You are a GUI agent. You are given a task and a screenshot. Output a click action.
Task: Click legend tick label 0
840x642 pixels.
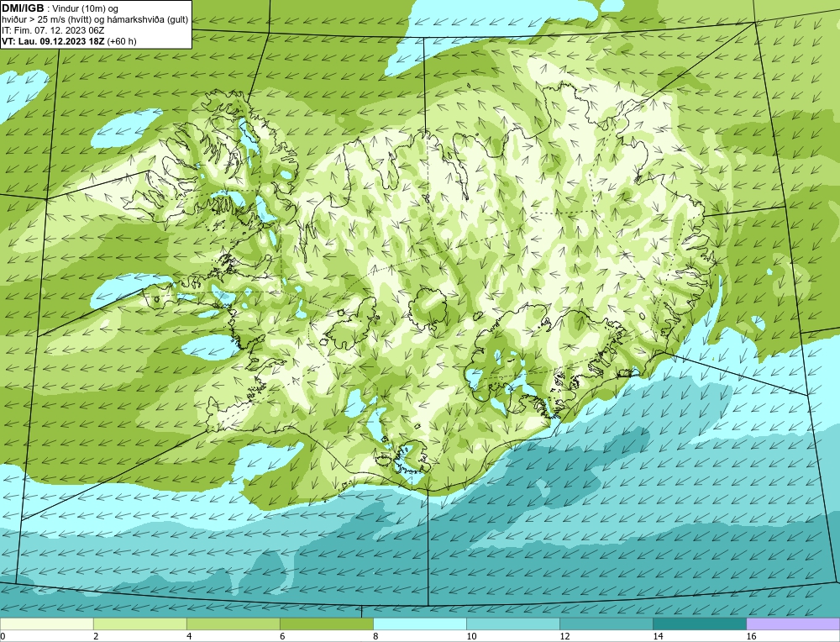point(3,636)
